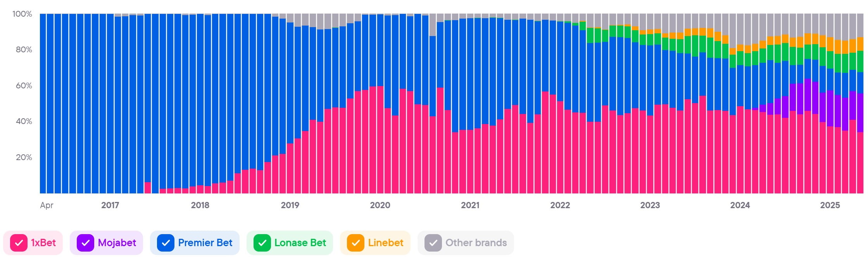The height and width of the screenshot is (257, 868).
Task: Click the 2025 x-axis year label
Action: (830, 205)
